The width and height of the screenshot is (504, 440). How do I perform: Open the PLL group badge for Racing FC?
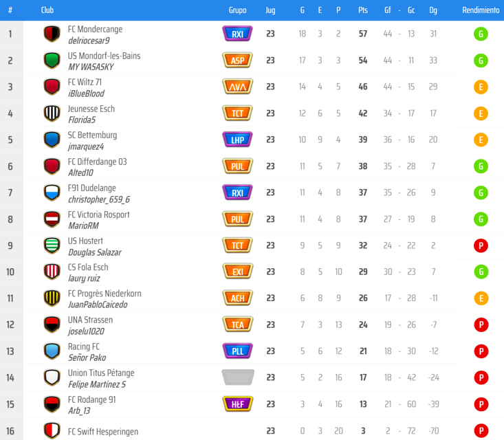(237, 351)
